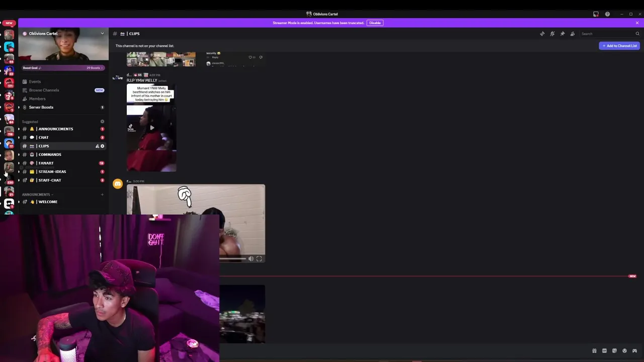Open the night city video thumbnail

tap(242, 314)
